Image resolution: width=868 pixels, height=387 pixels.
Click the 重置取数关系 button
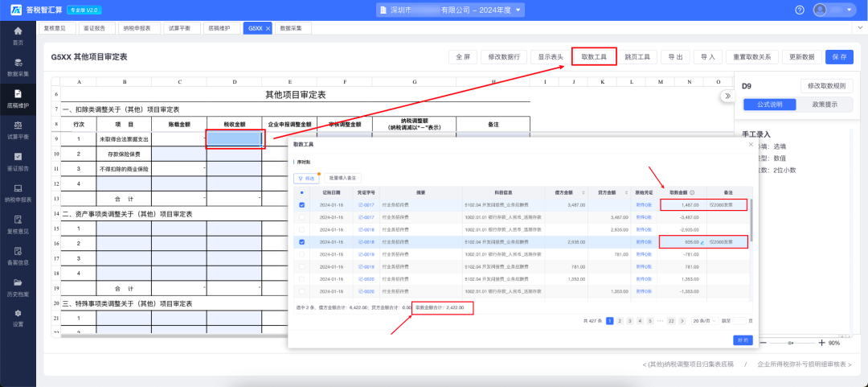click(x=752, y=56)
